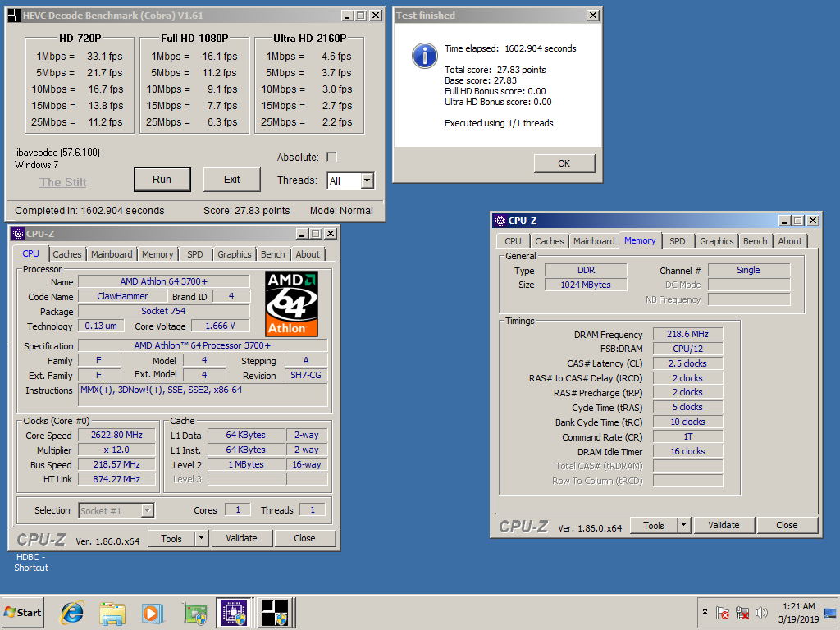Select Graphics tab in right CPU-Z window
This screenshot has height=630, width=840.
click(x=716, y=241)
